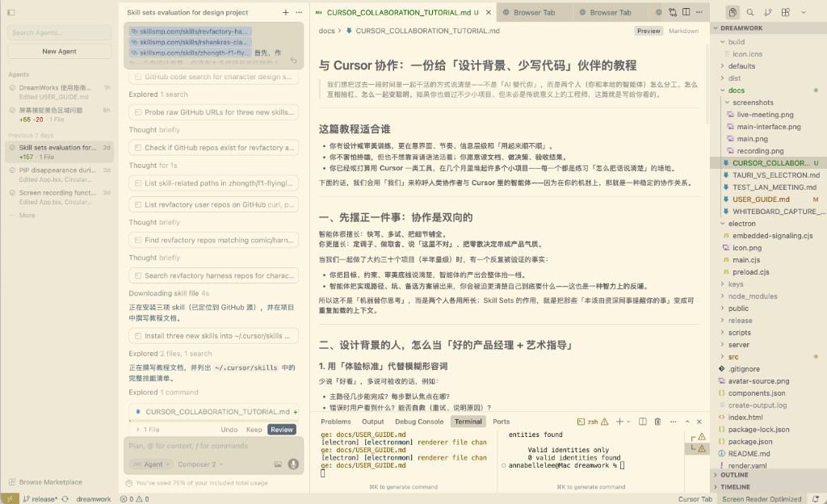Close the CURSOR_COLLABORATION_TUTORIAL.md tab
This screenshot has width=827, height=504.
pos(489,12)
